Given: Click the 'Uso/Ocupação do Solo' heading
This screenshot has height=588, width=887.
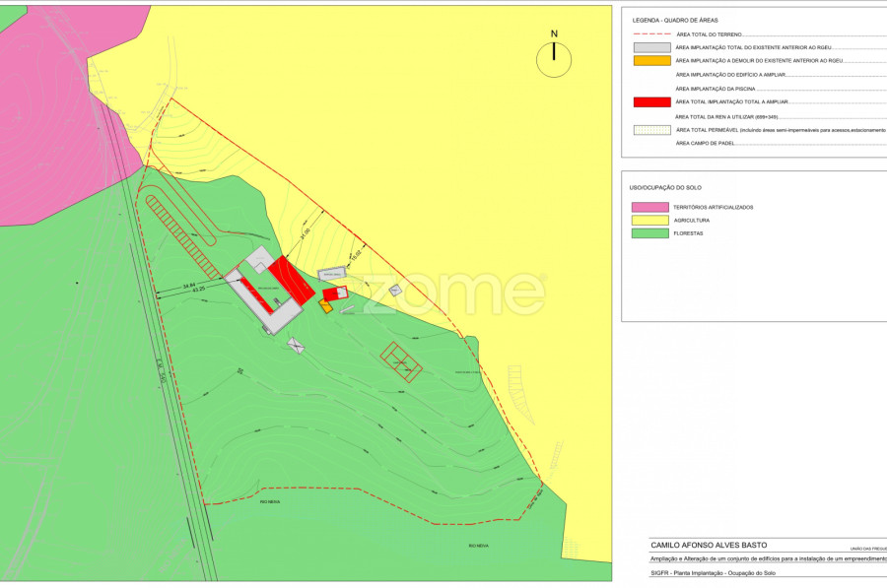Looking at the screenshot, I should click(665, 187).
